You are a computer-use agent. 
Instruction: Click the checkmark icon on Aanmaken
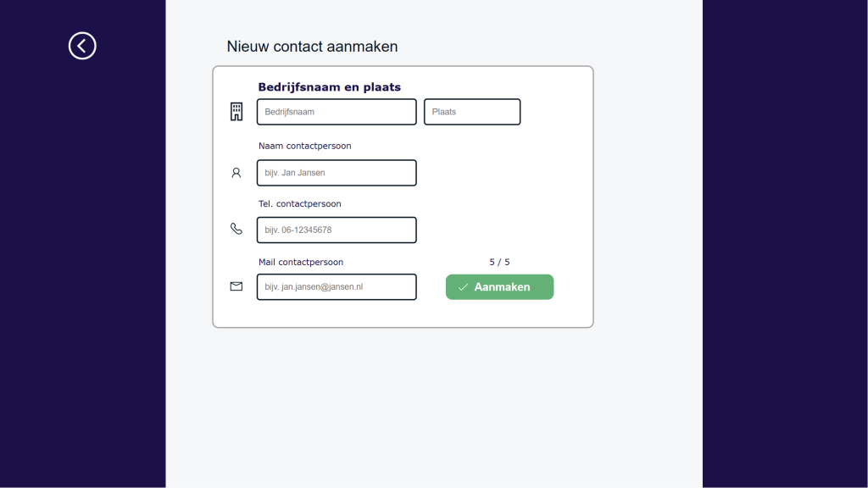click(x=463, y=287)
